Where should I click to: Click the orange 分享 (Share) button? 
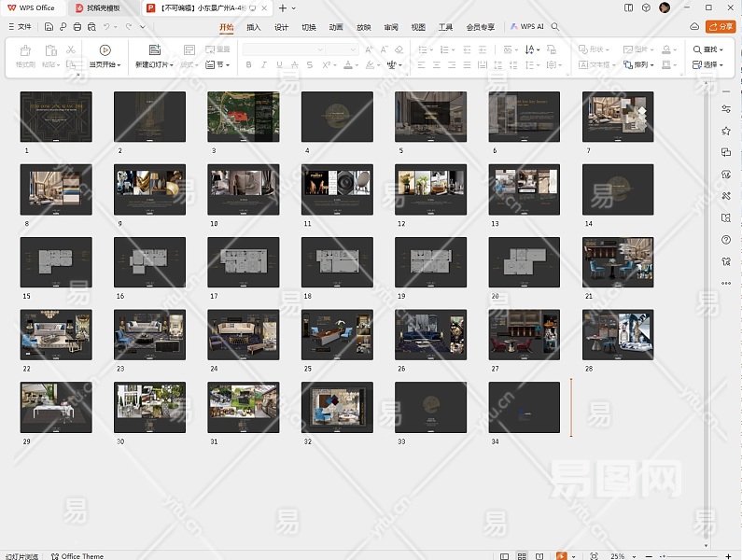721,27
